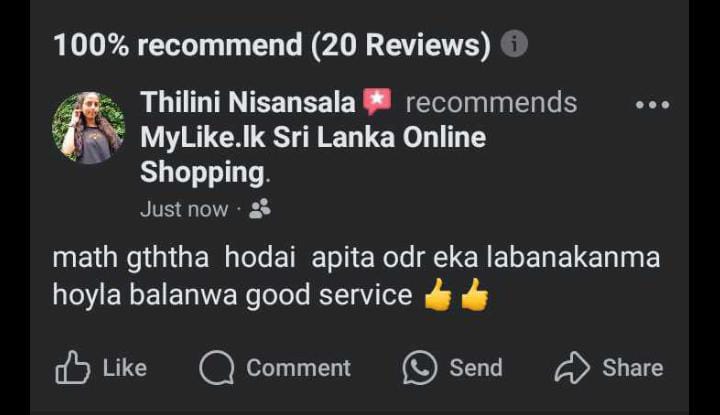Click the Thilini Nisansala name link
Viewport: 720px width, 415px height.
pyautogui.click(x=248, y=102)
